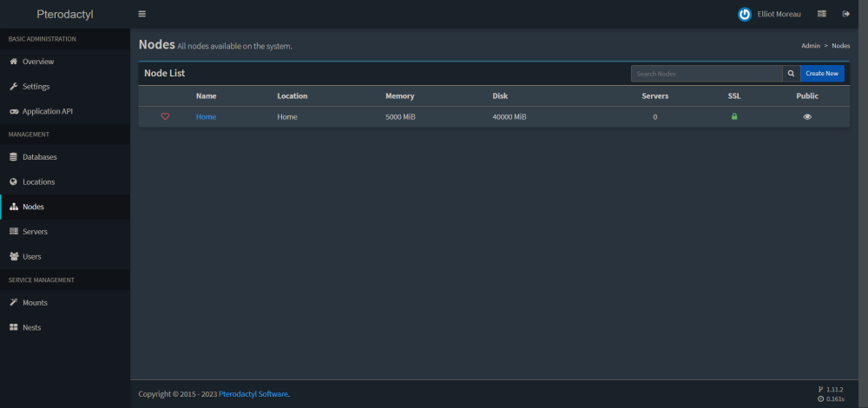Click the Name column header
The height and width of the screenshot is (408, 868).
[206, 95]
